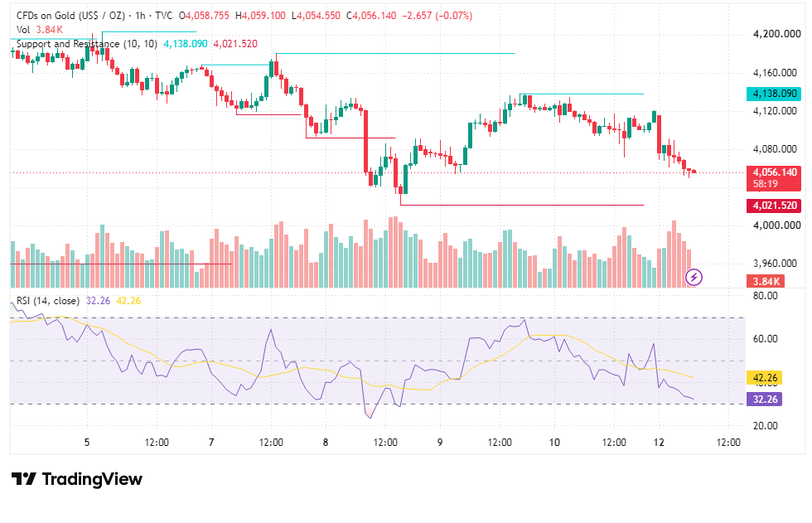This screenshot has height=523, width=812.
Task: Click the date label 5 on time axis
Action: click(87, 443)
